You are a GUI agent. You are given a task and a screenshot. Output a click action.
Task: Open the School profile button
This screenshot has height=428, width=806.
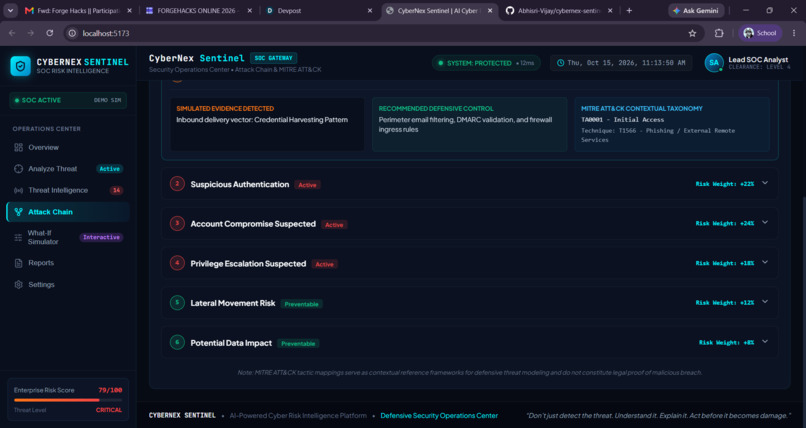[760, 33]
